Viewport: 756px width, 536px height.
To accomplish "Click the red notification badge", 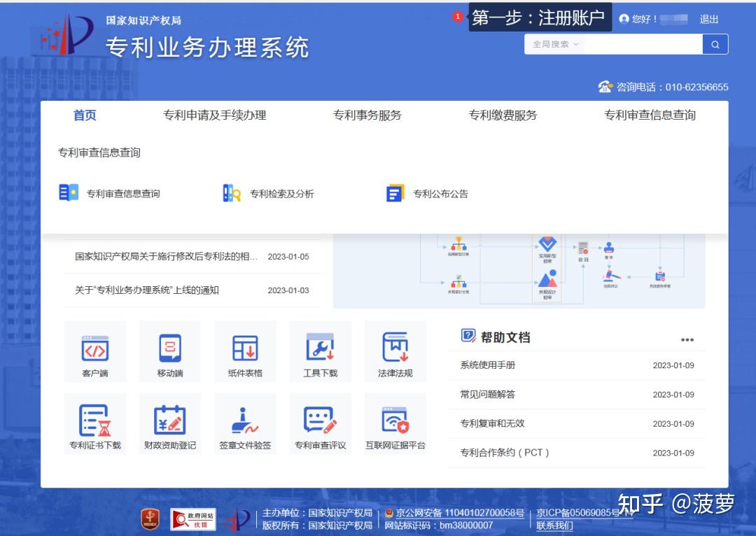I will [458, 17].
